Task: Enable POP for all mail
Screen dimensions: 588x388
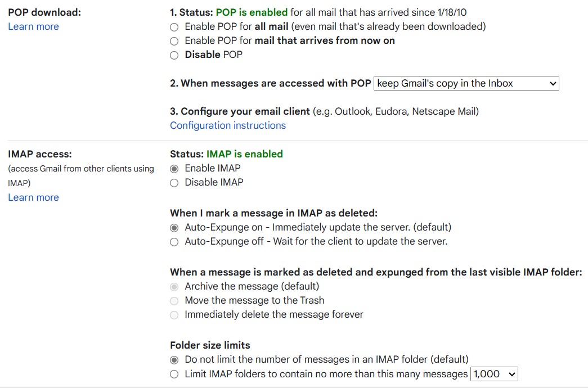Action: pos(174,26)
